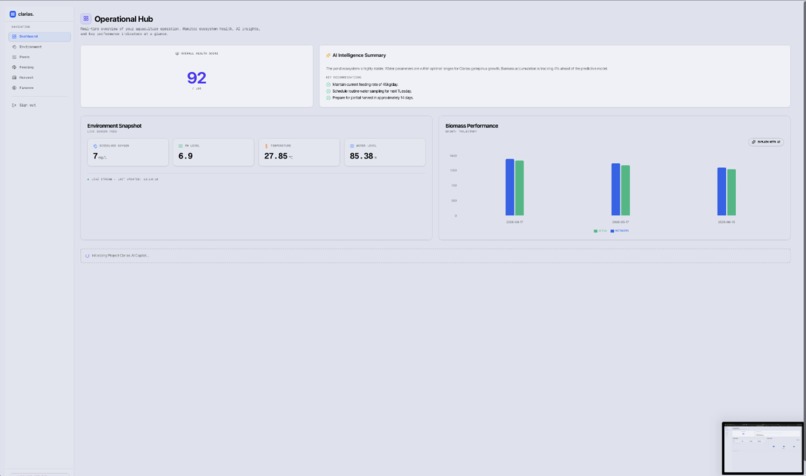Open the Dashboard sidebar item
806x476 pixels.
40,36
